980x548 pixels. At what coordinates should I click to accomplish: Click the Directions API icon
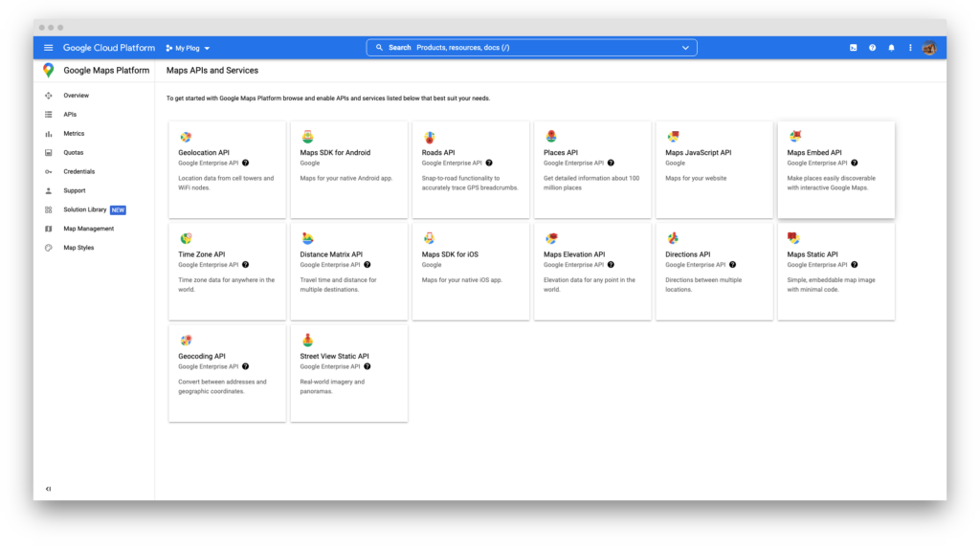click(x=673, y=238)
